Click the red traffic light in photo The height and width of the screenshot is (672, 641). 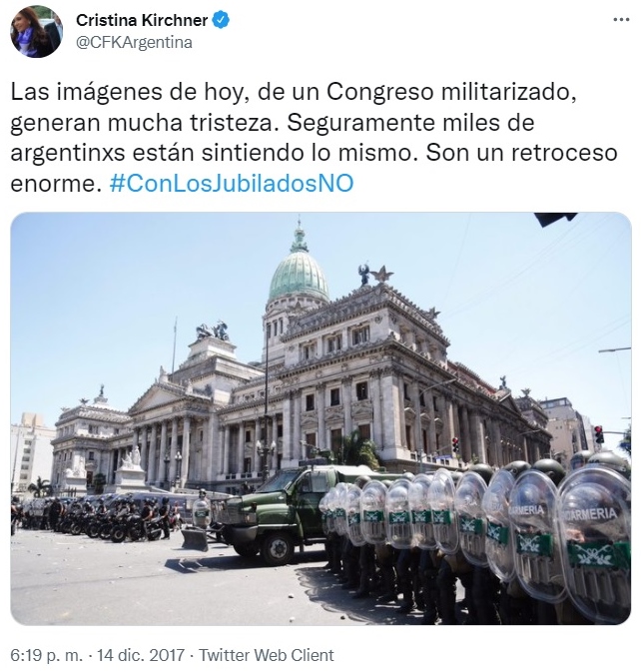(599, 434)
